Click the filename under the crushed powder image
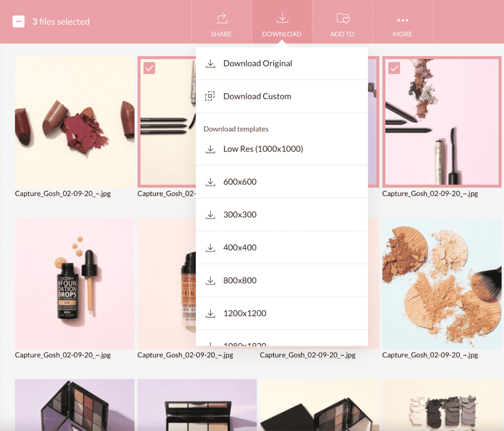The image size is (504, 431). click(x=430, y=355)
